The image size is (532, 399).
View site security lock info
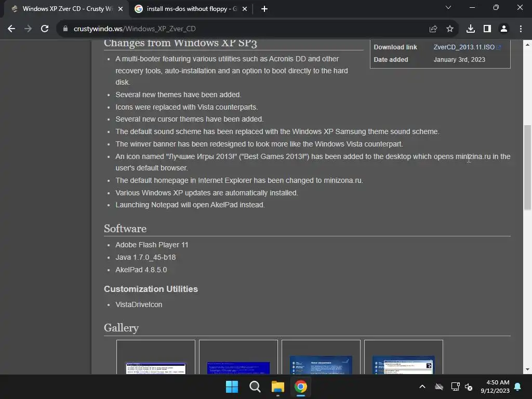[x=65, y=29]
